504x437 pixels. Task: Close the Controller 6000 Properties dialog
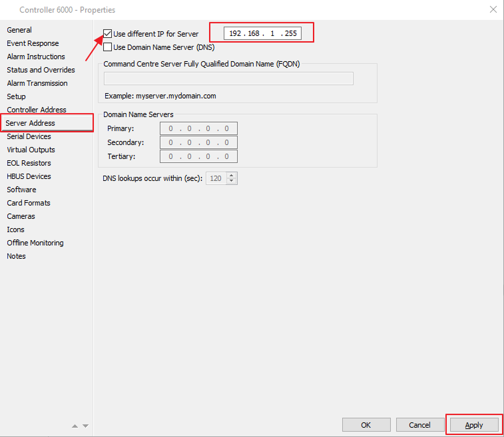[x=493, y=9]
